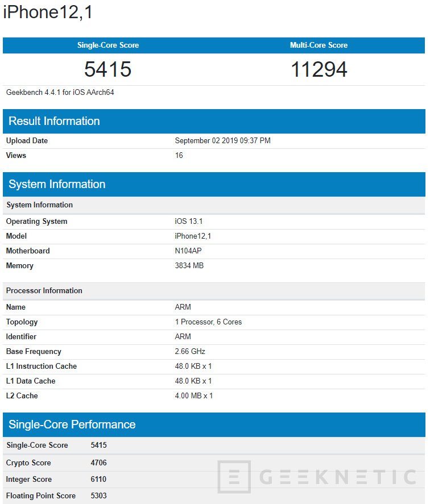Select the Crypto Score label

click(x=28, y=463)
